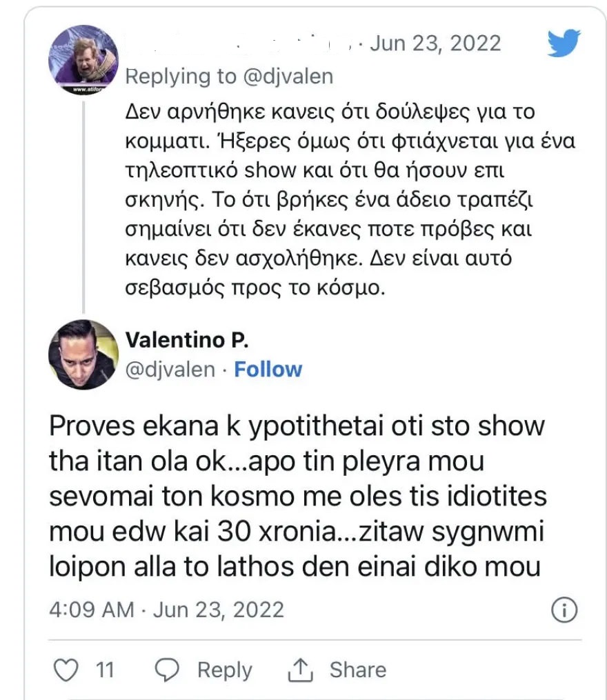The height and width of the screenshot is (700, 607).
Task: Click the share upload arrow icon
Action: click(300, 670)
